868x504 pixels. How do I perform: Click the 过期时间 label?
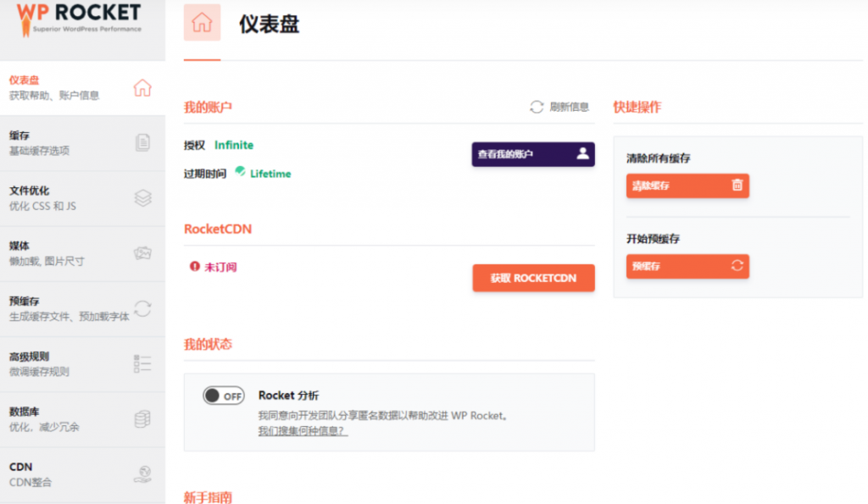pos(205,174)
